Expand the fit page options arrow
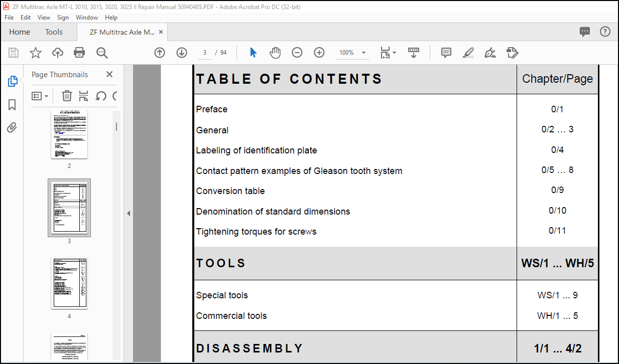The height and width of the screenshot is (364, 619). tap(394, 53)
